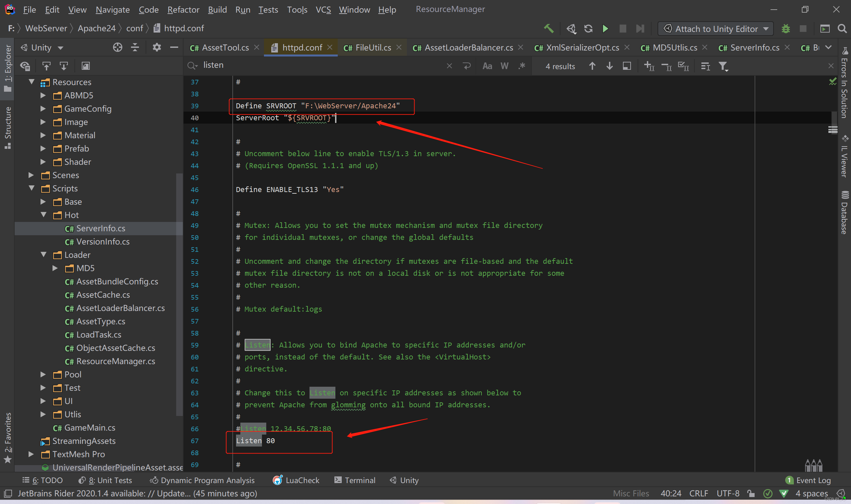Open Terminal tool window
Screen dimensions: 851x504
pyautogui.click(x=355, y=480)
